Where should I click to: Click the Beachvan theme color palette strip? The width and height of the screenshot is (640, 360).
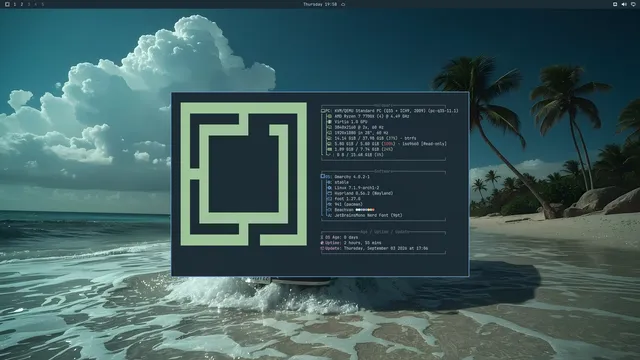(365, 210)
